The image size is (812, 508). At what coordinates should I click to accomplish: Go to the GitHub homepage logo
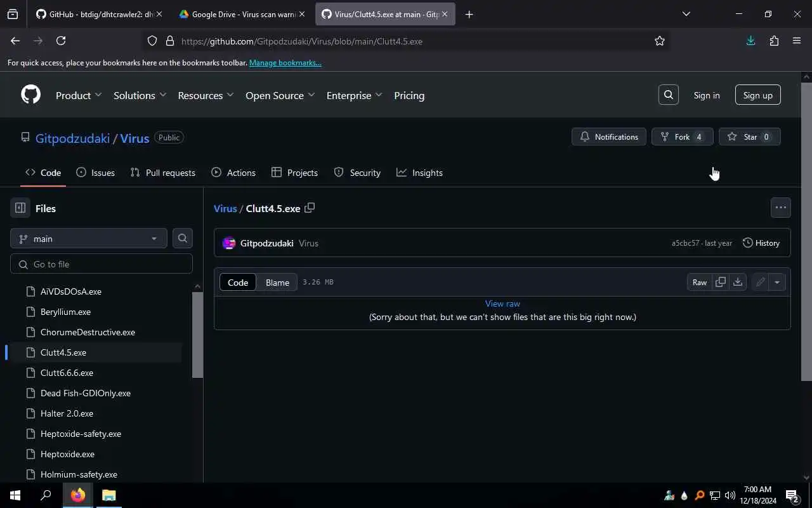tap(30, 95)
